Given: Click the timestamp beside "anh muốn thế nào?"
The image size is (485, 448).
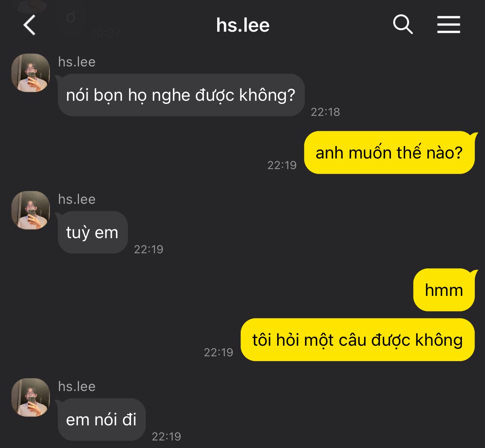Looking at the screenshot, I should [282, 165].
